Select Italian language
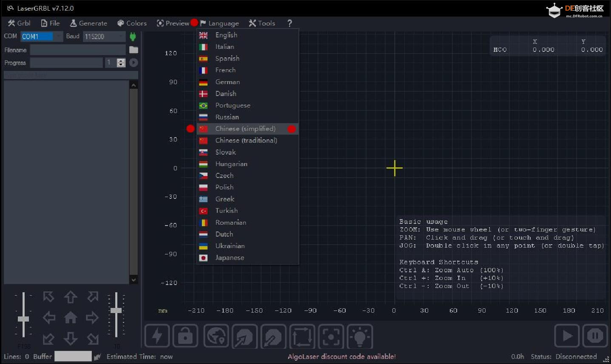Screen dimensions: 611x364 pos(248,47)
